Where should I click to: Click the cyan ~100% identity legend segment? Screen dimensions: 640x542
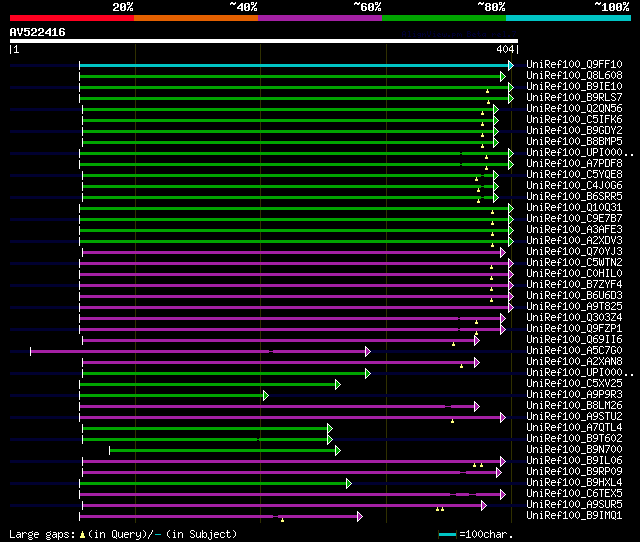[569, 18]
